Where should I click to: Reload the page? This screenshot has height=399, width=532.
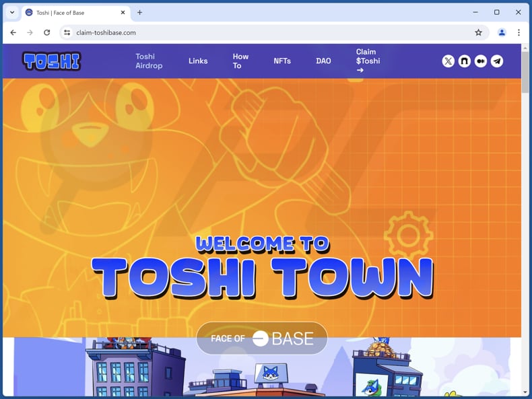pyautogui.click(x=46, y=32)
